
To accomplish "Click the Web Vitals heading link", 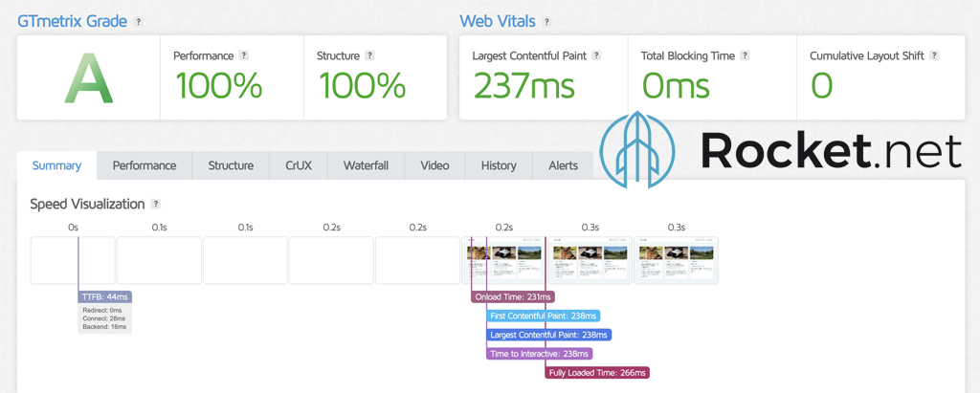I will 498,21.
